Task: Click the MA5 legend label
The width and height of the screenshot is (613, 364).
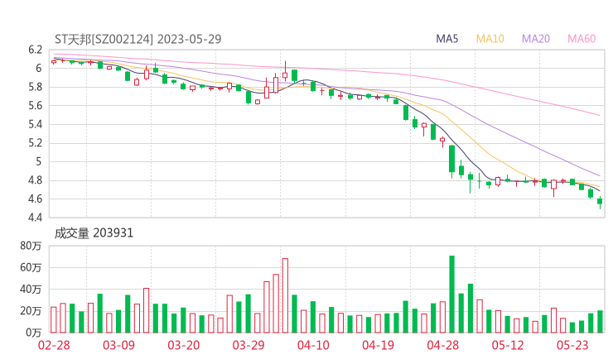Action: [446, 39]
